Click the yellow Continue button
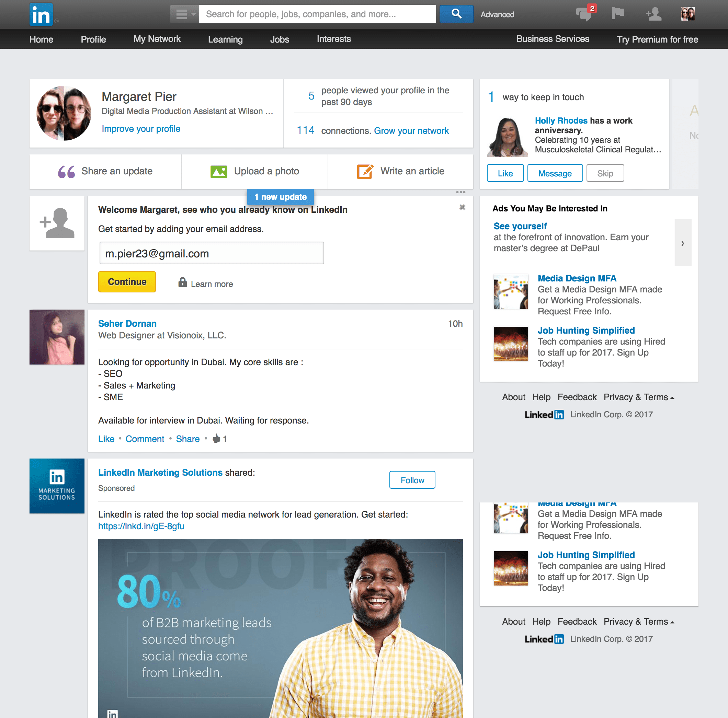Viewport: 728px width, 718px height. coord(127,282)
